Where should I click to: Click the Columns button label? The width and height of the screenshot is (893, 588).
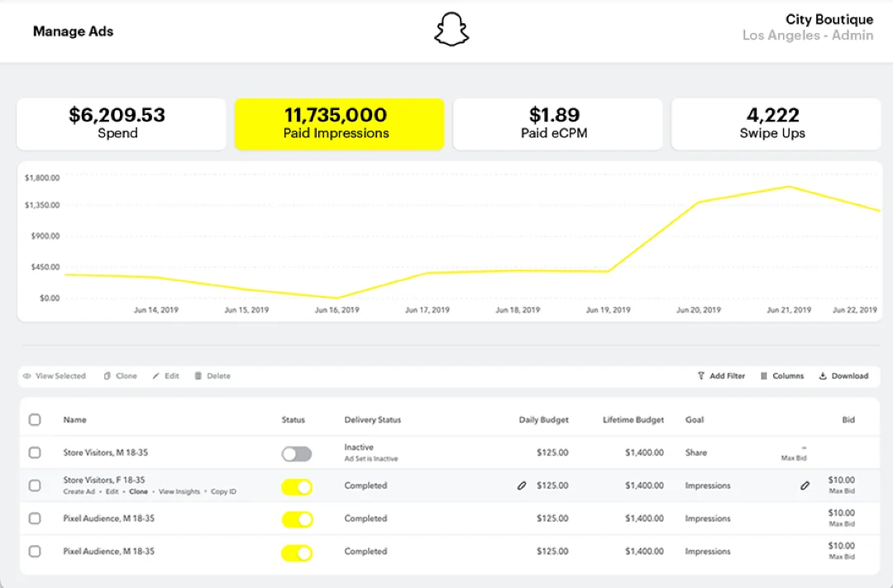(788, 376)
